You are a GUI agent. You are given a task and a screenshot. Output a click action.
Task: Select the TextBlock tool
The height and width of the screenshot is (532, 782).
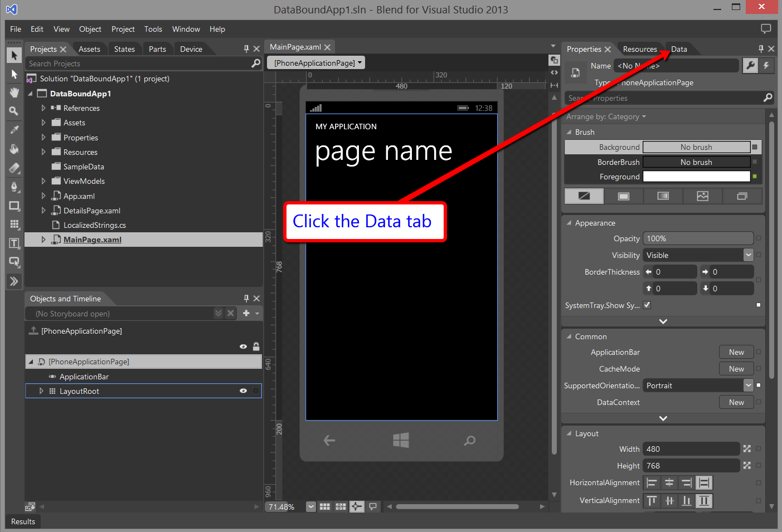coord(14,243)
